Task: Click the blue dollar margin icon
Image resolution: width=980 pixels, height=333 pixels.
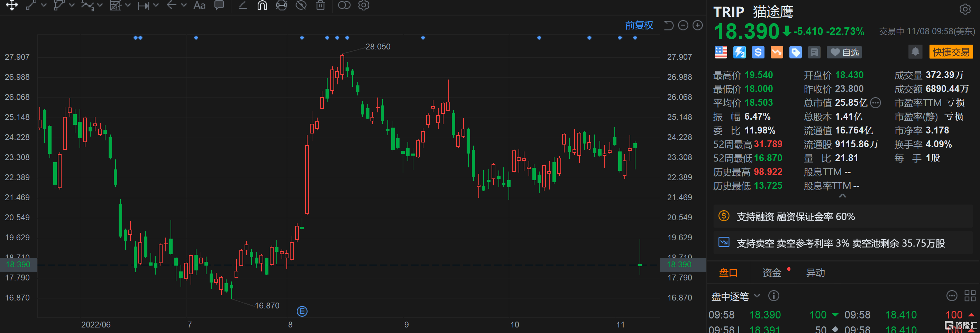Action: click(x=758, y=53)
